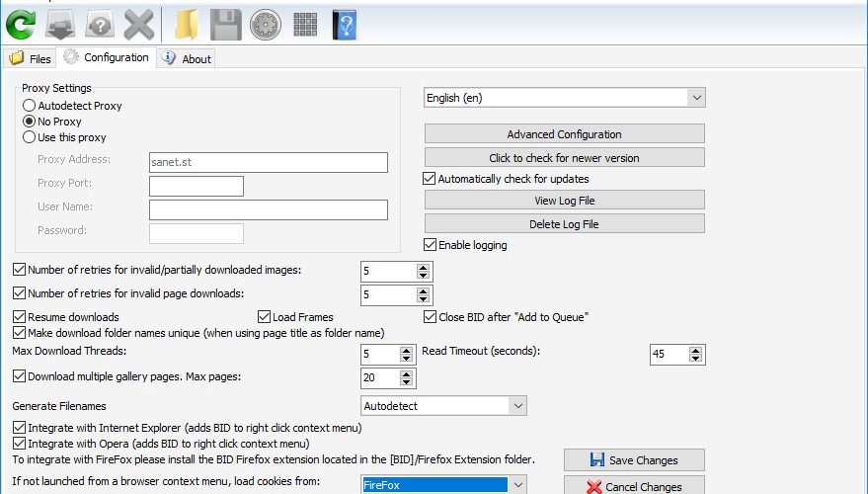The width and height of the screenshot is (868, 494).
Task: Click the green refresh arrow toolbar icon
Action: point(21,25)
